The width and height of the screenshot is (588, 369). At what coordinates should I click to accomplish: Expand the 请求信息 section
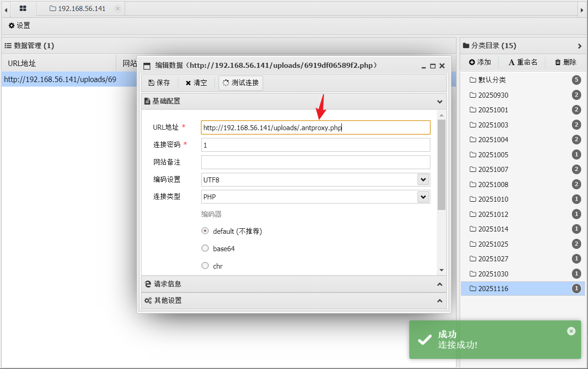click(x=293, y=284)
